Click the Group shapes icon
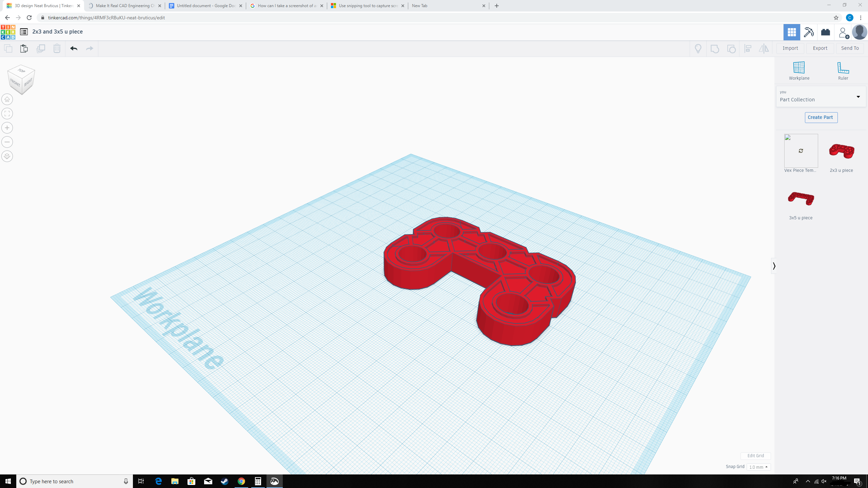Screen dimensions: 868x488 coord(715,48)
